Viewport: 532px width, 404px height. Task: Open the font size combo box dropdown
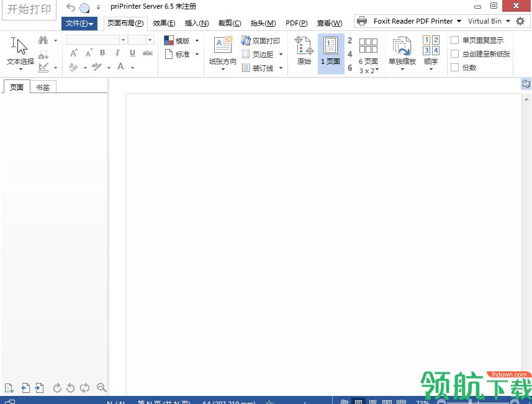(x=150, y=40)
